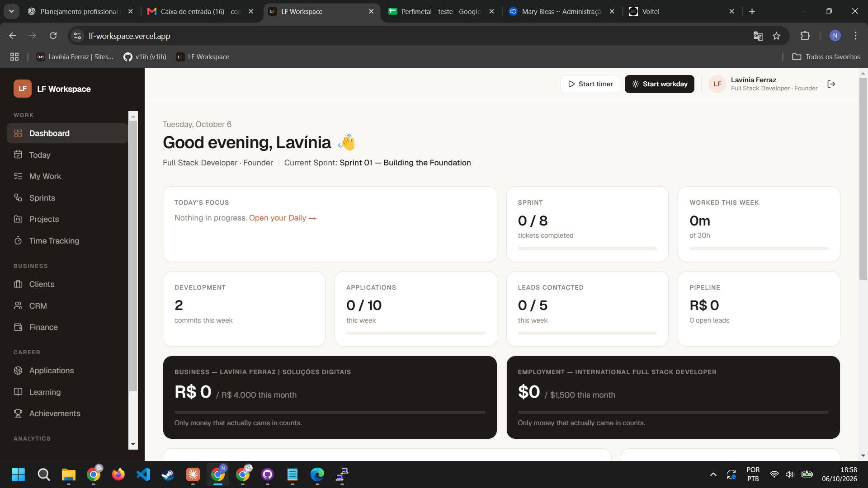Click the Start workday button
Screen dimensions: 868x488
pyautogui.click(x=659, y=84)
